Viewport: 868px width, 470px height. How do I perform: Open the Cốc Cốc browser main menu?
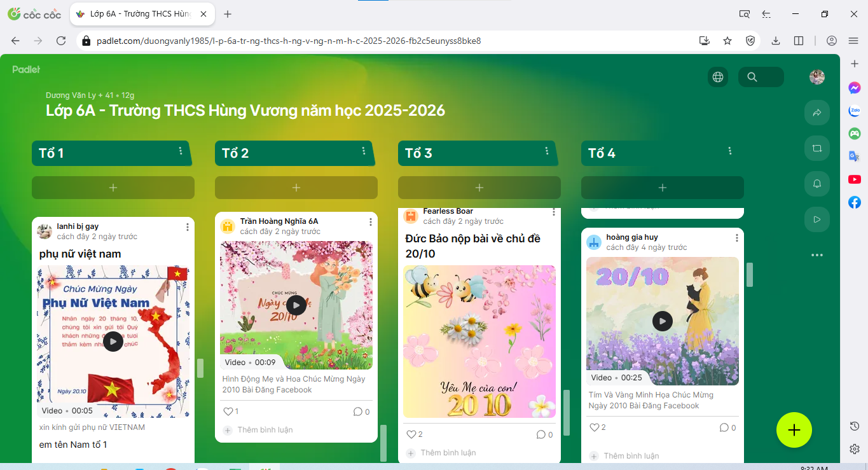pos(853,41)
